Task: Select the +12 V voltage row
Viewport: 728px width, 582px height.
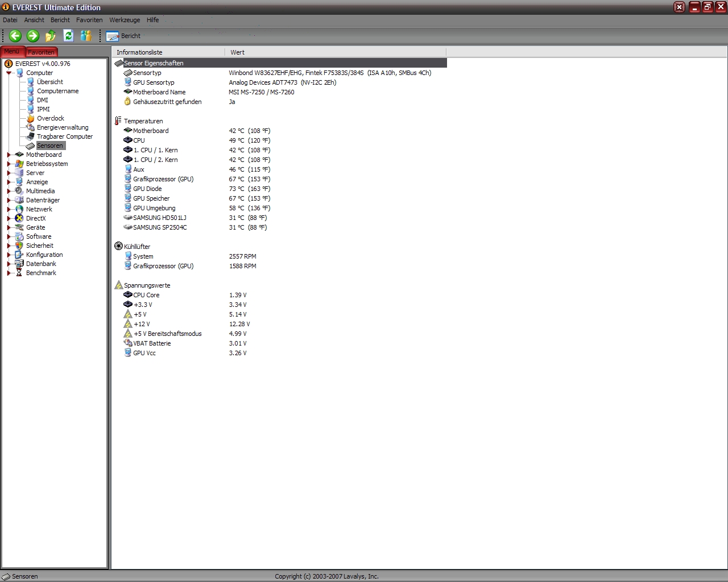Action: [x=280, y=324]
